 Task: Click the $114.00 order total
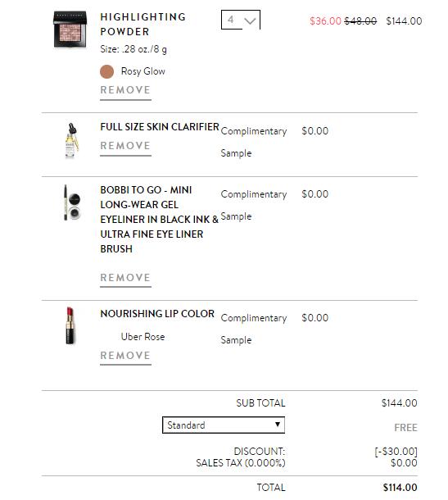[x=400, y=488]
